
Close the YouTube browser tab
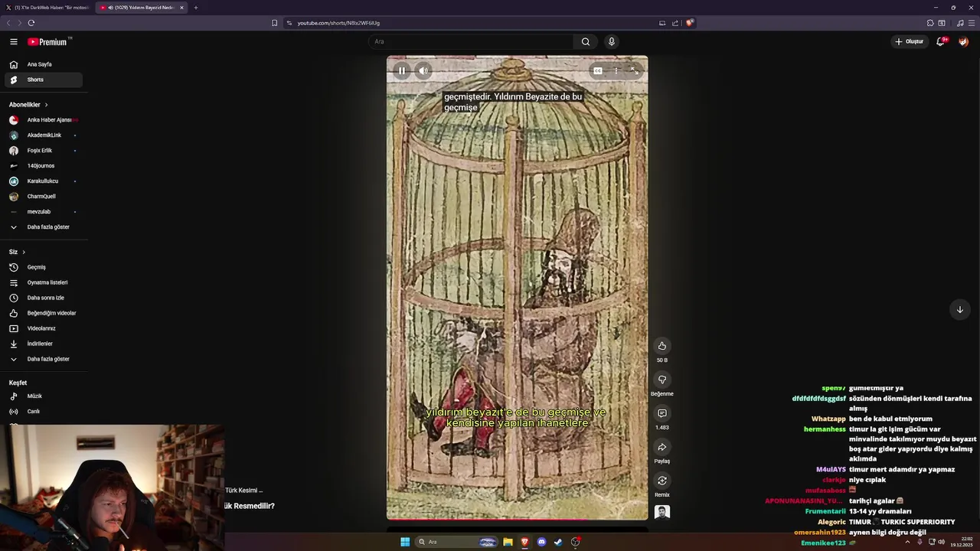pyautogui.click(x=181, y=8)
